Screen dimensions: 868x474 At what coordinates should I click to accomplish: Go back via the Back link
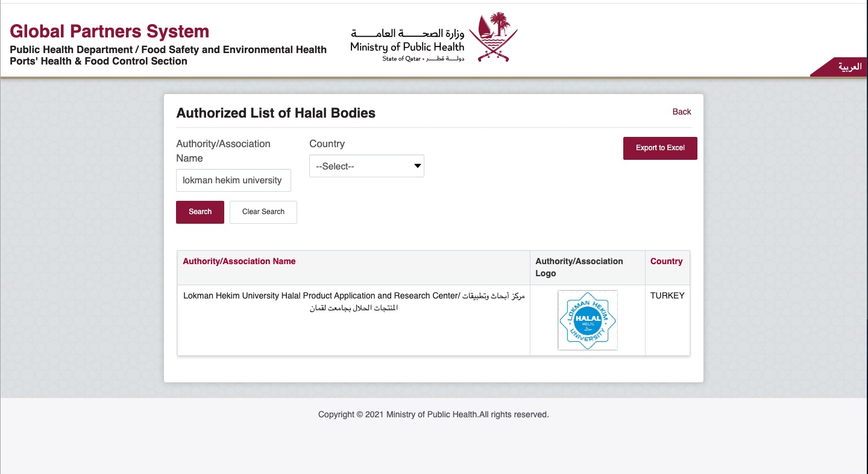point(682,112)
